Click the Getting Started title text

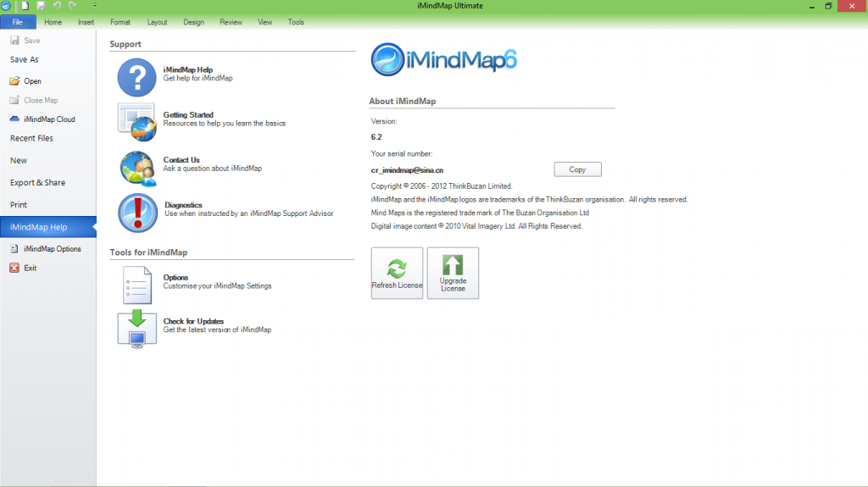tap(188, 114)
